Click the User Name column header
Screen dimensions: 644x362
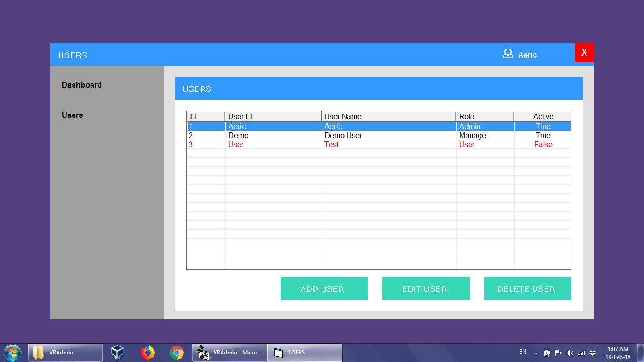click(389, 116)
